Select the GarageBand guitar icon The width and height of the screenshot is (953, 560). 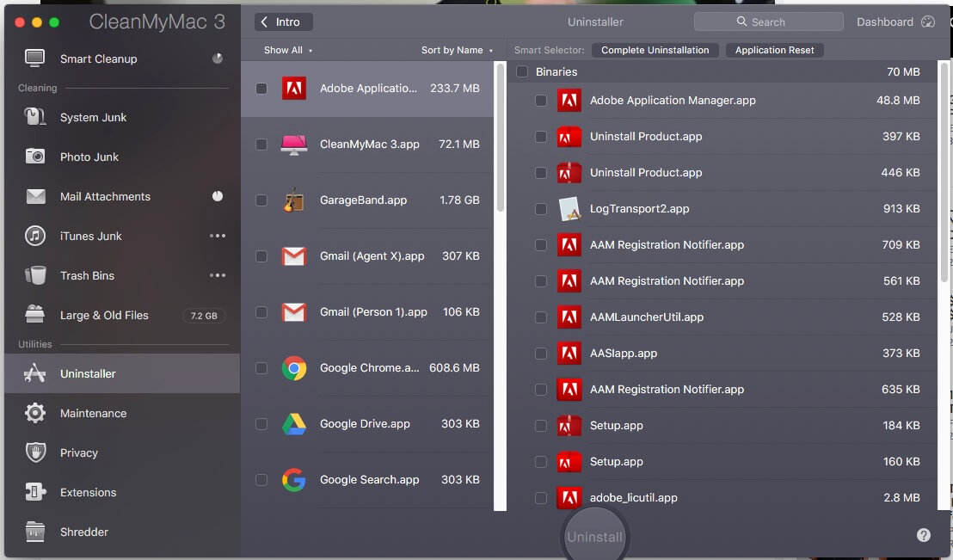[x=293, y=200]
